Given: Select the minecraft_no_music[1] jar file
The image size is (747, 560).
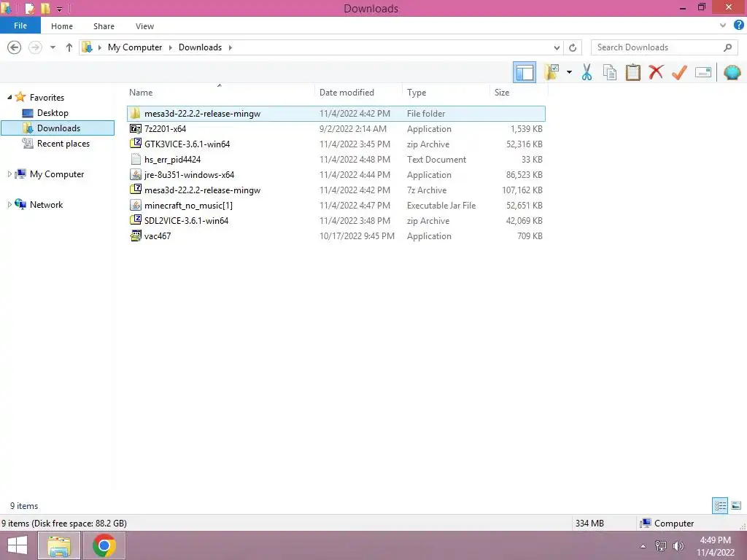Looking at the screenshot, I should point(336,205).
